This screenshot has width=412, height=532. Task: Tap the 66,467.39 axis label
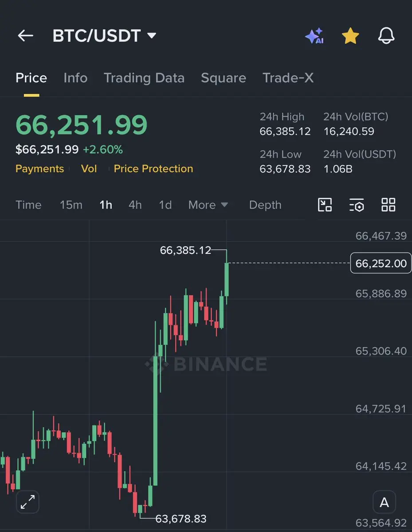(x=381, y=236)
